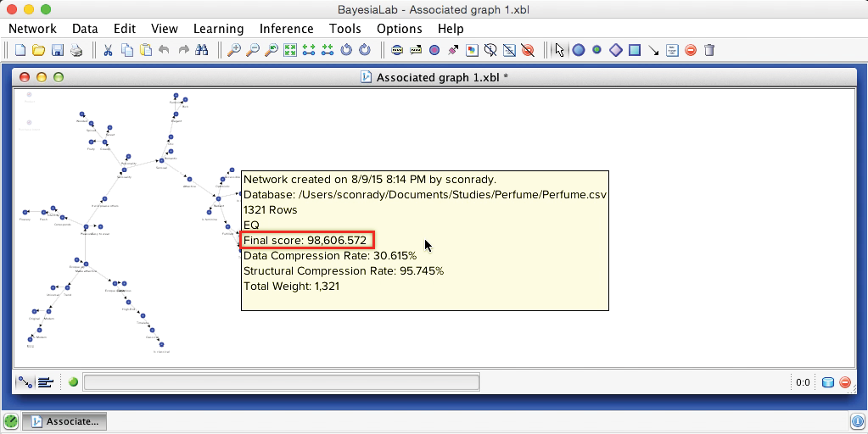Switch to Validation mode in bottom-left
Viewport: 868px width, 434px height.
click(x=45, y=382)
